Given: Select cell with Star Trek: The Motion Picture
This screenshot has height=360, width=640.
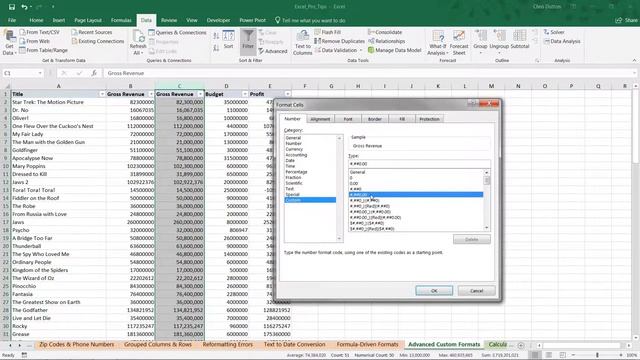Looking at the screenshot, I should coord(58,102).
